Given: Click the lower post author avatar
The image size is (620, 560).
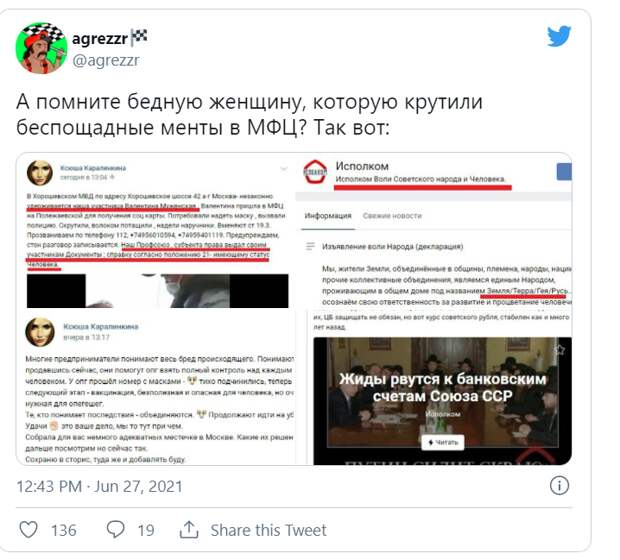Looking at the screenshot, I should [40, 331].
